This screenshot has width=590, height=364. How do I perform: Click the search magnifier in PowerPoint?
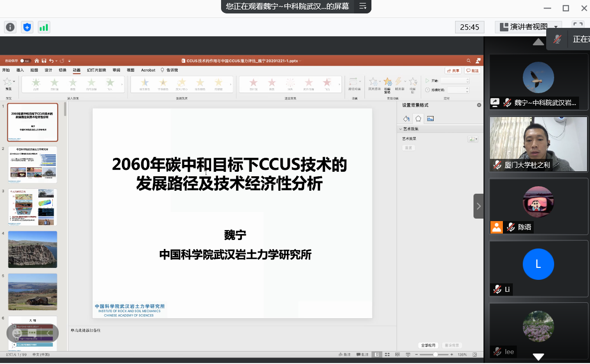coord(469,61)
